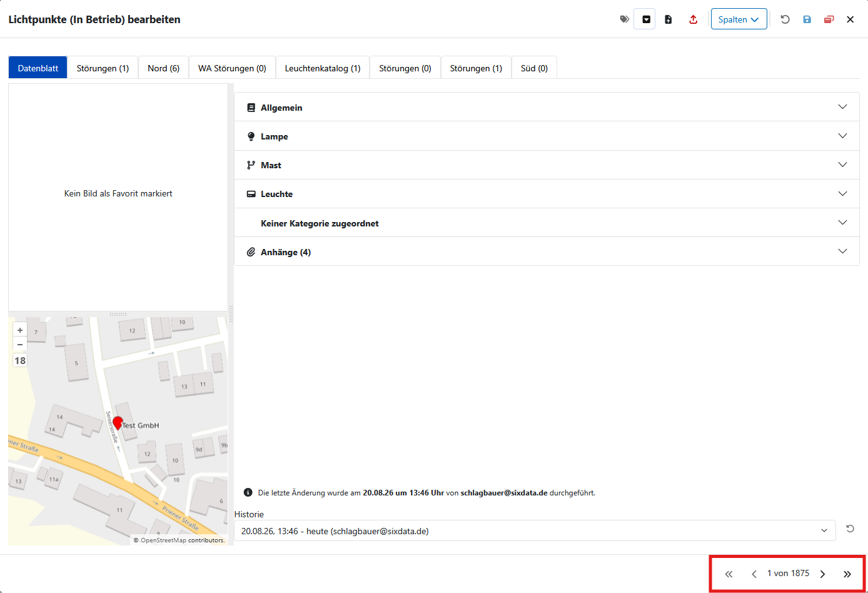Click the tags icon in top toolbar
This screenshot has height=593, width=868.
(x=624, y=19)
